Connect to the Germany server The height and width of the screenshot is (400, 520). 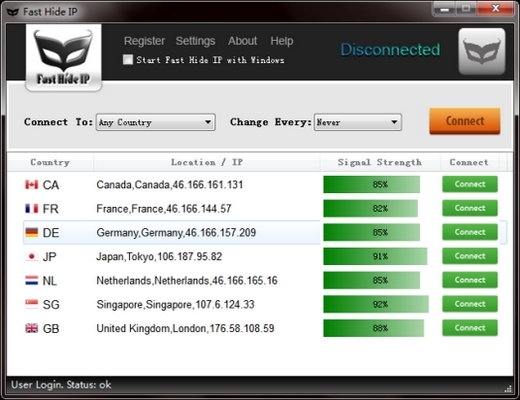coord(470,232)
